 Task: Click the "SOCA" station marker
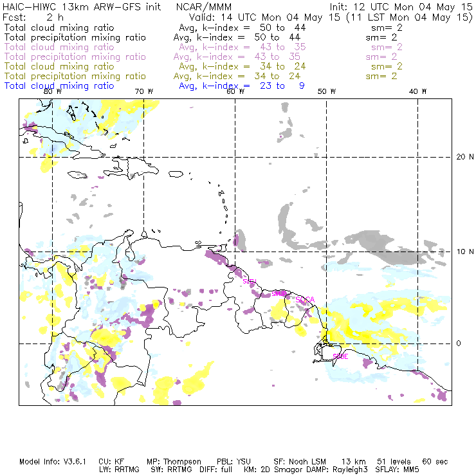point(305,300)
